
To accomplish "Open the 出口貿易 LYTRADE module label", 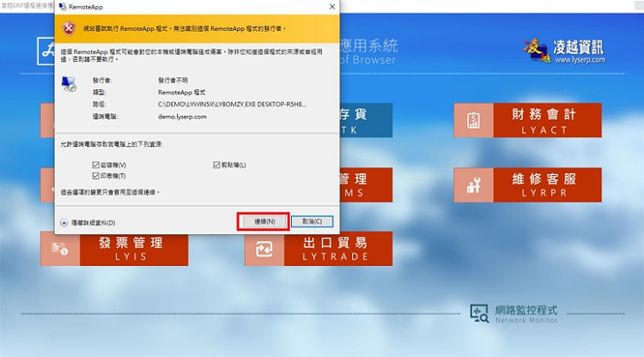I will click(x=336, y=249).
